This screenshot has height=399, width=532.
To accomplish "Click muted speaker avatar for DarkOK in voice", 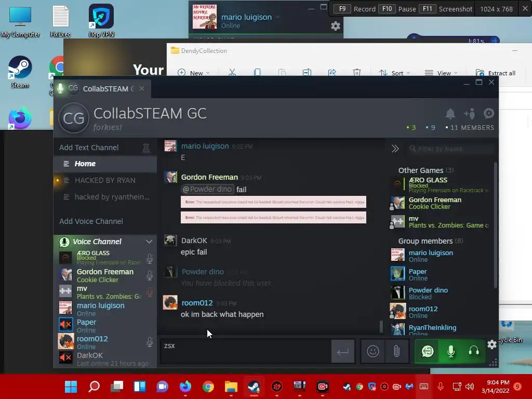I will click(65, 357).
